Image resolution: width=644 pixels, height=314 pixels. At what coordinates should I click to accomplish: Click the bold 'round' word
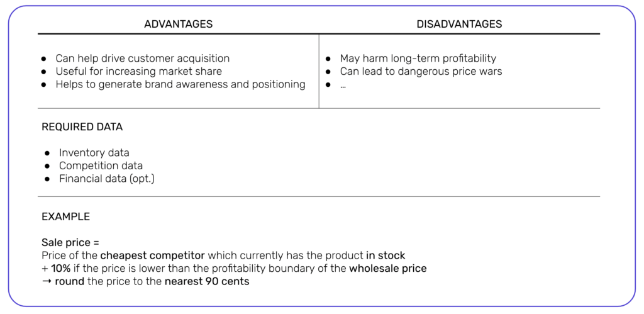69,282
